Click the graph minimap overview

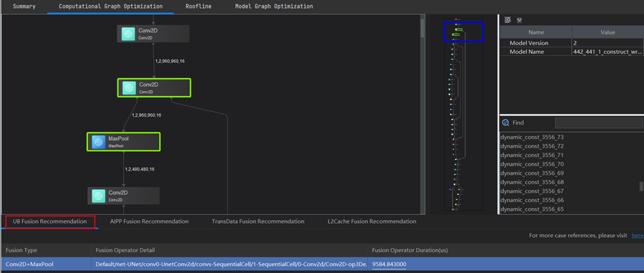tap(464, 114)
